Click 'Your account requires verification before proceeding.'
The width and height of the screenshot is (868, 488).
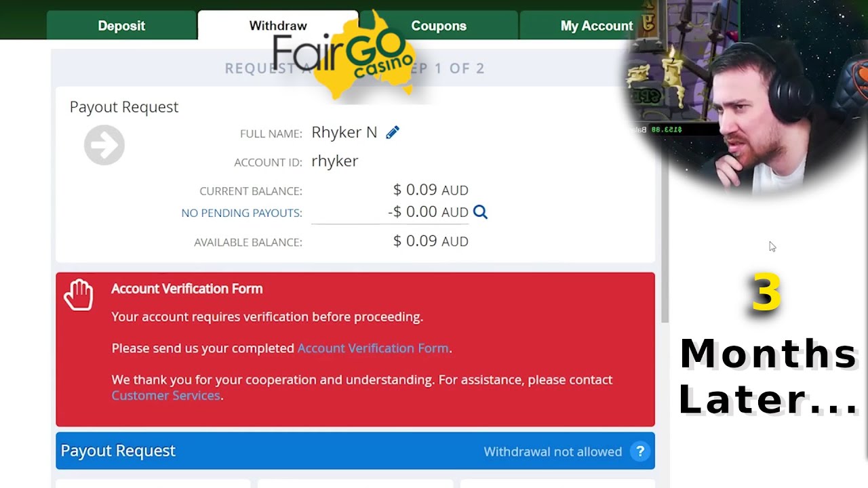[x=267, y=317]
